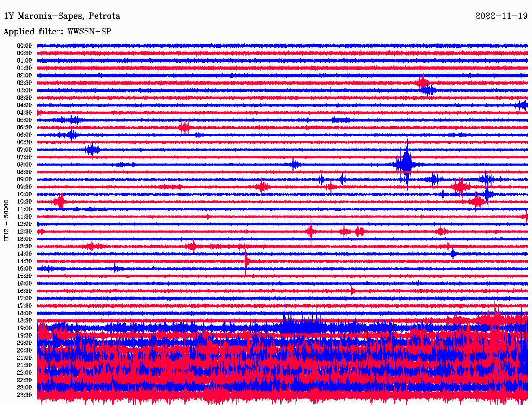Select the 02:00 time label

pos(24,75)
